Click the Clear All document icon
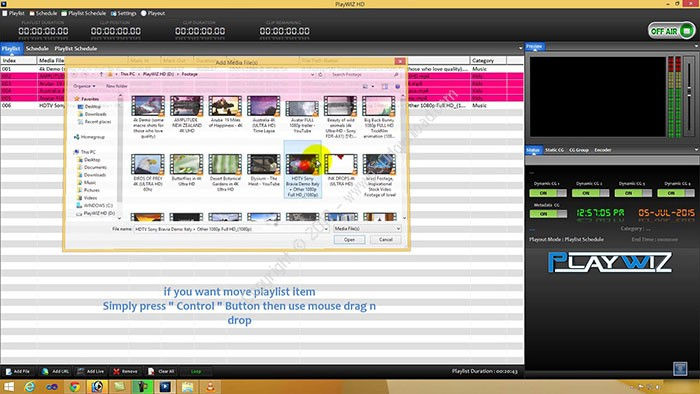This screenshot has height=394, width=700. [x=151, y=371]
